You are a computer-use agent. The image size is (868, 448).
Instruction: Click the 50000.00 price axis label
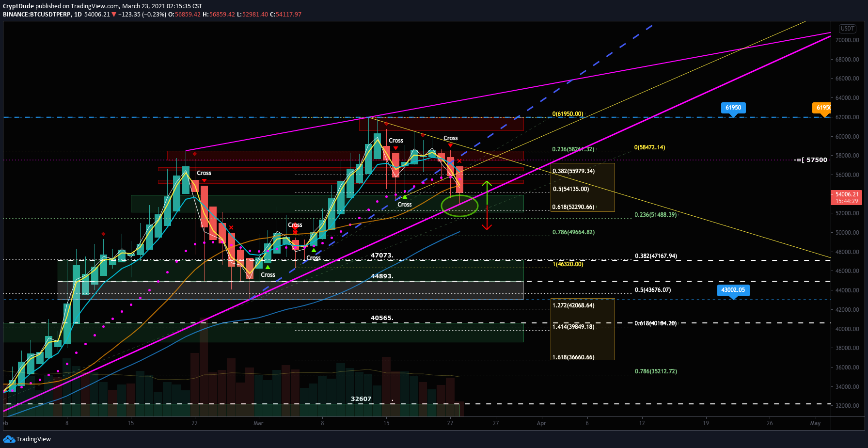pyautogui.click(x=847, y=233)
